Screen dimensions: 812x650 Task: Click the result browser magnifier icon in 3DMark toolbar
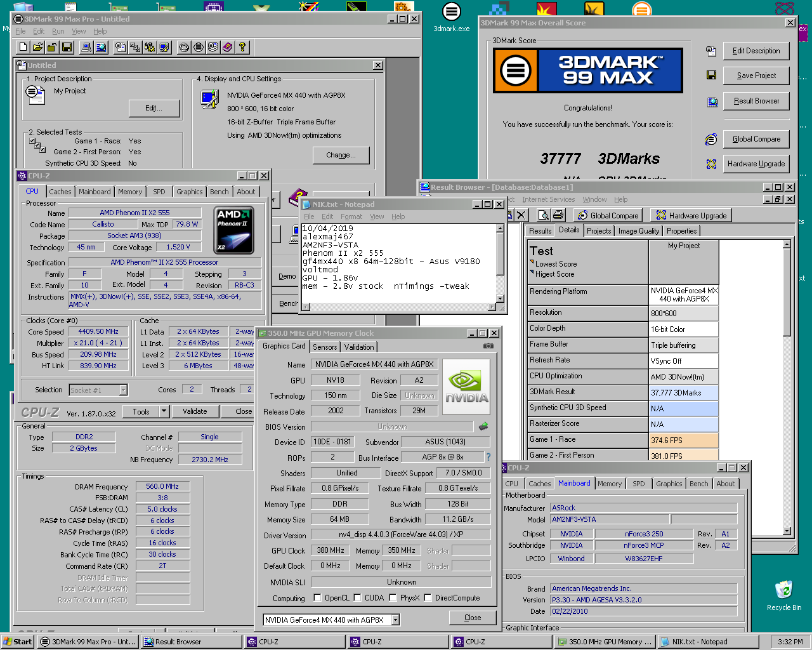point(101,47)
